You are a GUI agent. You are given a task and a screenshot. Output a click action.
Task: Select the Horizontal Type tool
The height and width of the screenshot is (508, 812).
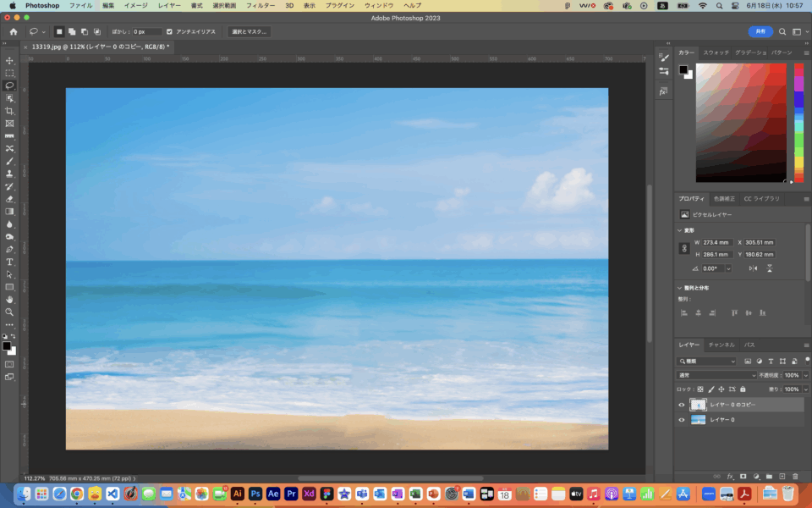pos(9,262)
